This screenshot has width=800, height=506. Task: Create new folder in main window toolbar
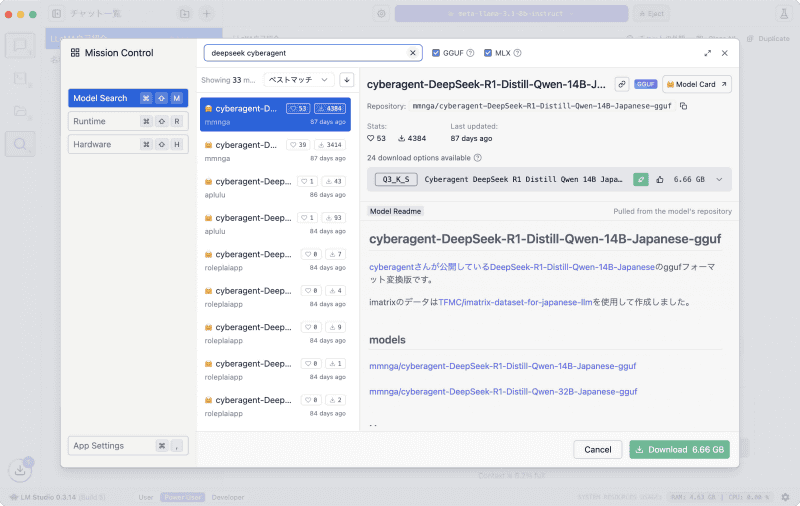tap(185, 14)
